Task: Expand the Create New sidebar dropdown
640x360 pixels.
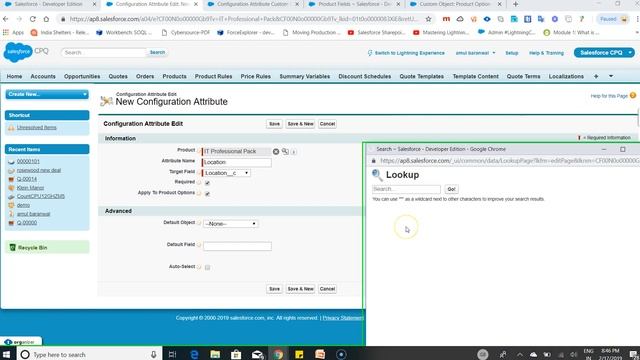Action: click(47, 94)
